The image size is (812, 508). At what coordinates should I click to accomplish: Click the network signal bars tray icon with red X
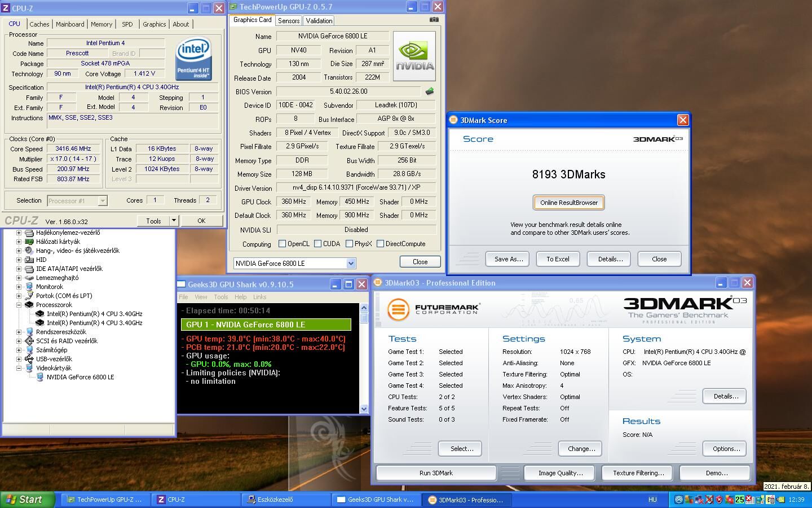pos(749,500)
